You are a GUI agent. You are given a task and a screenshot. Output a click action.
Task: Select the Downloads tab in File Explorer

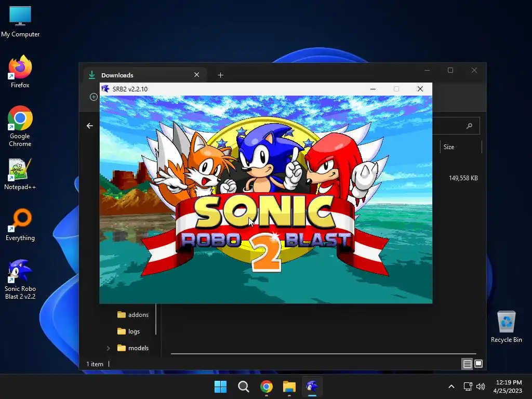(x=144, y=75)
